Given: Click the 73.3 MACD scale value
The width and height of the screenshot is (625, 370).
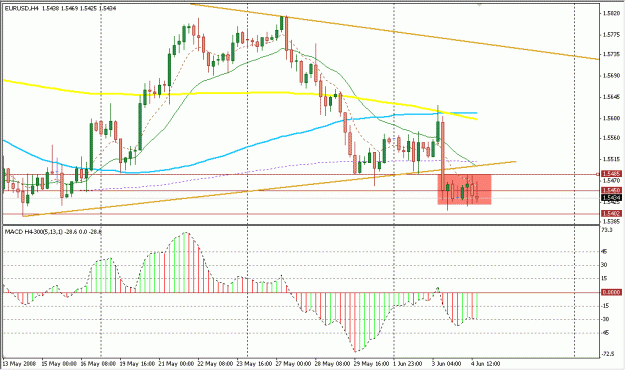Looking at the screenshot, I should (607, 230).
